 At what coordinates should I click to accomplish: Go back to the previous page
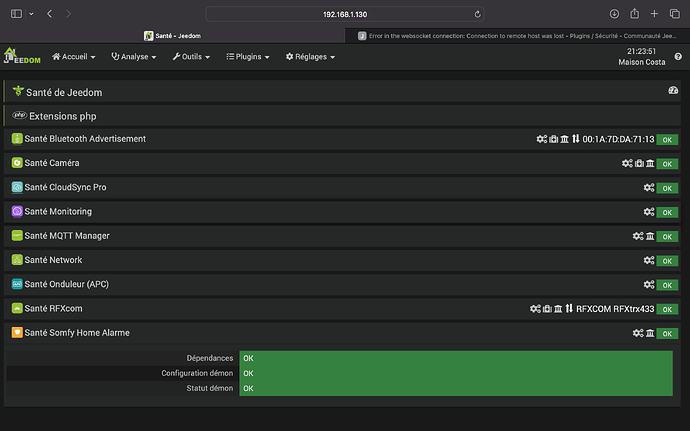click(50, 14)
